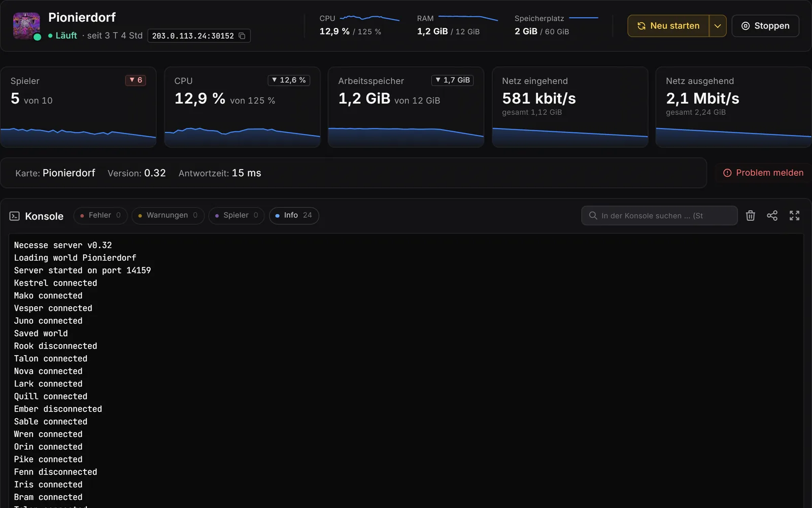Viewport: 812px width, 508px height.
Task: Click the Speicherplatz usage indicator
Action: coord(557,25)
